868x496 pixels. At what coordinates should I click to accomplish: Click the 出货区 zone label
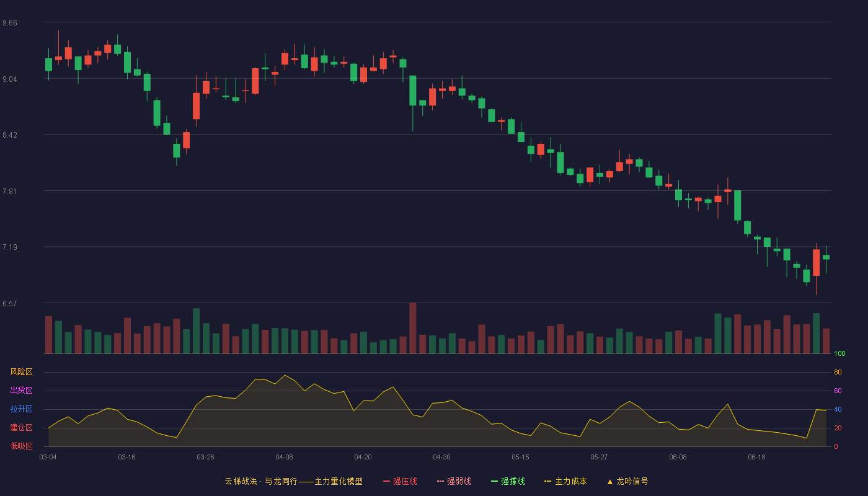pyautogui.click(x=21, y=391)
